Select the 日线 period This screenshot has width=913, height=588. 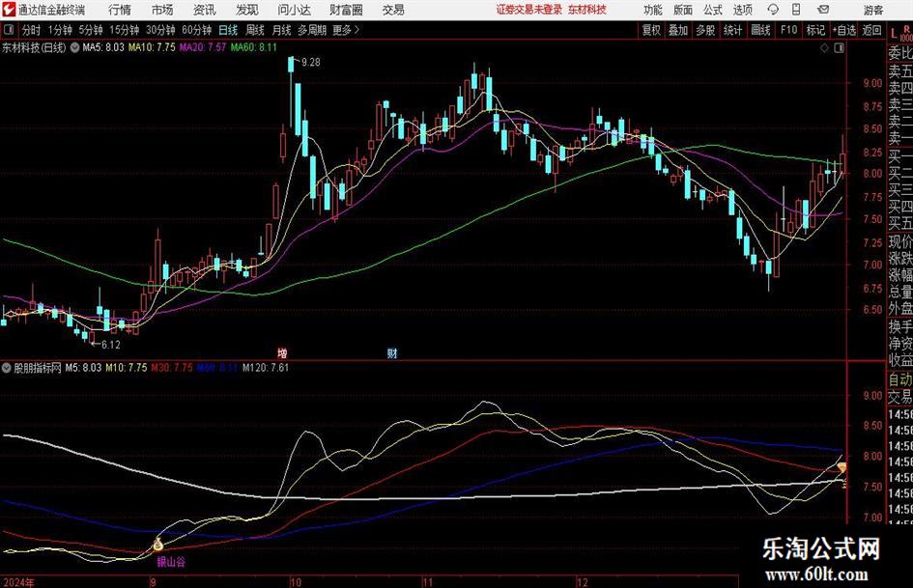pyautogui.click(x=228, y=30)
